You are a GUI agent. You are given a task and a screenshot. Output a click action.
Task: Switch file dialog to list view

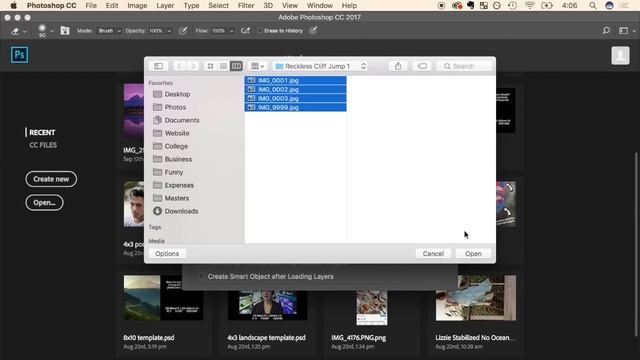coord(223,66)
